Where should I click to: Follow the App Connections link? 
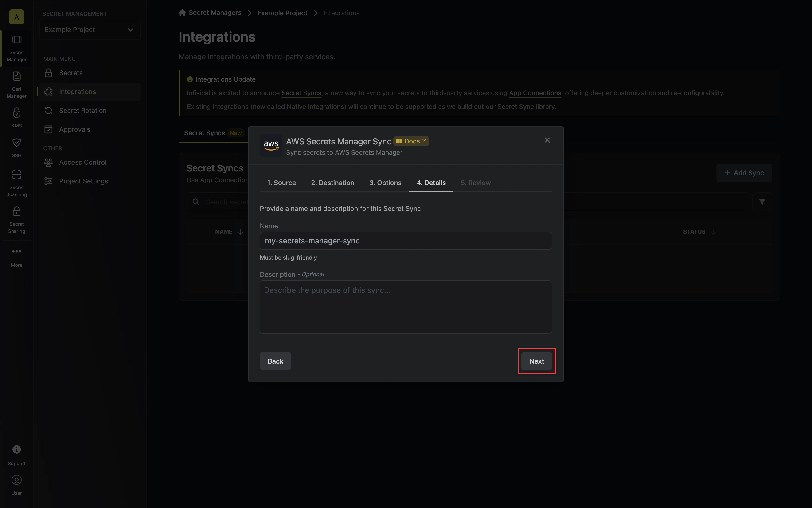tap(535, 93)
